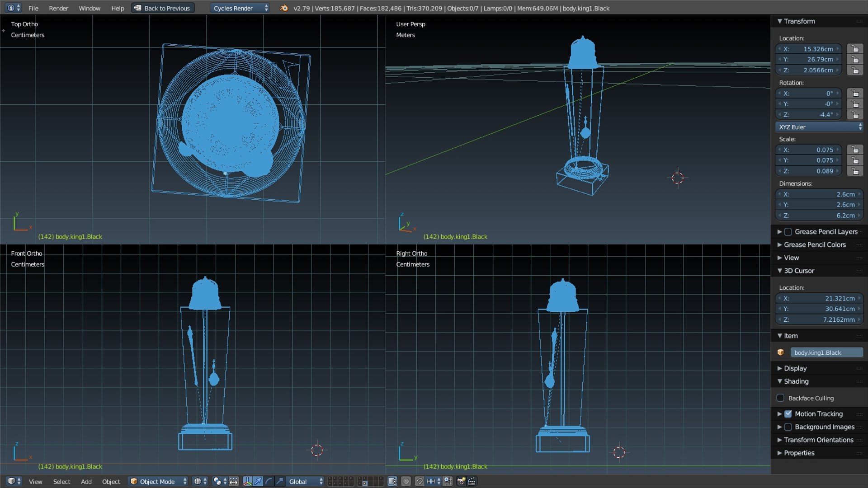This screenshot has height=488, width=868.
Task: Select rotate manipulator arc icon
Action: click(269, 481)
